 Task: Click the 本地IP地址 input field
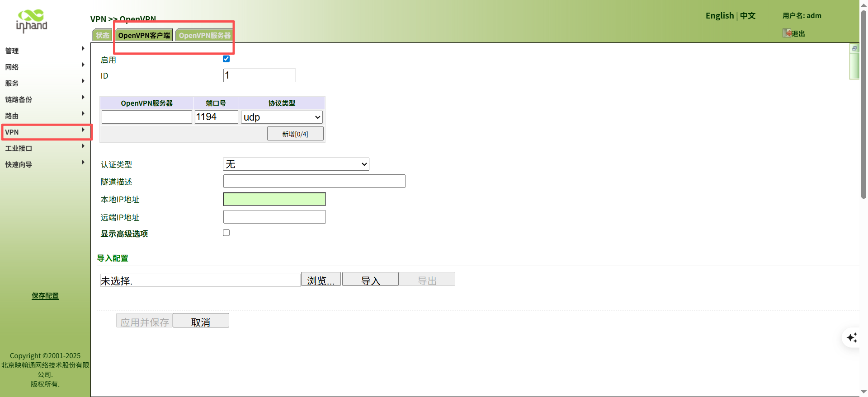(274, 199)
